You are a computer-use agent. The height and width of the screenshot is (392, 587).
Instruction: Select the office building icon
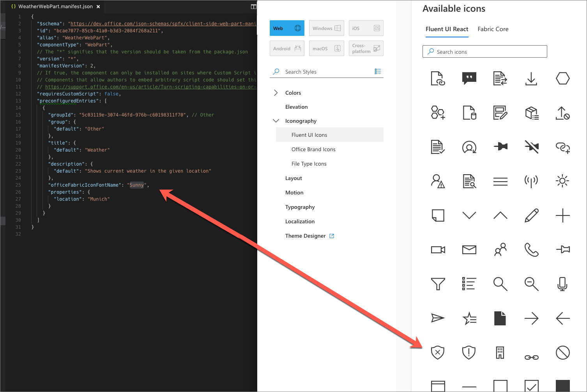pyautogui.click(x=500, y=352)
